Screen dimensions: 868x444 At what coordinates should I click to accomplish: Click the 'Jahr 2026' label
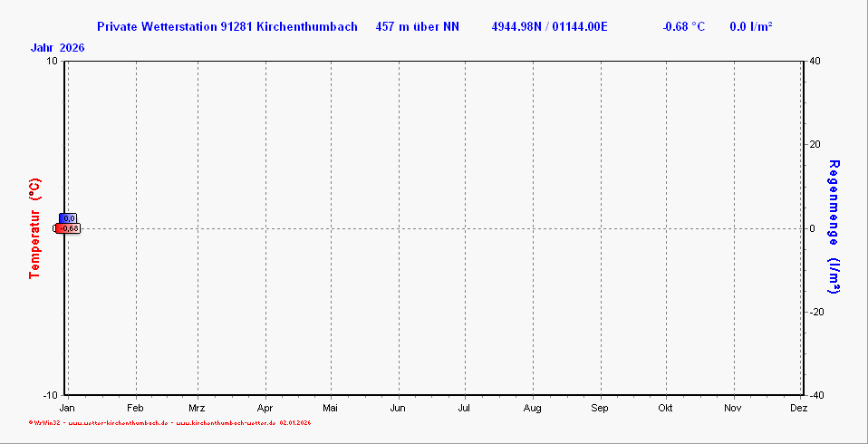click(57, 47)
